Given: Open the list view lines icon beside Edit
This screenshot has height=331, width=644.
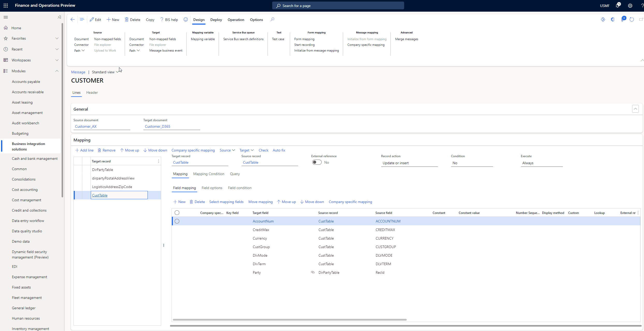Looking at the screenshot, I should click(82, 19).
